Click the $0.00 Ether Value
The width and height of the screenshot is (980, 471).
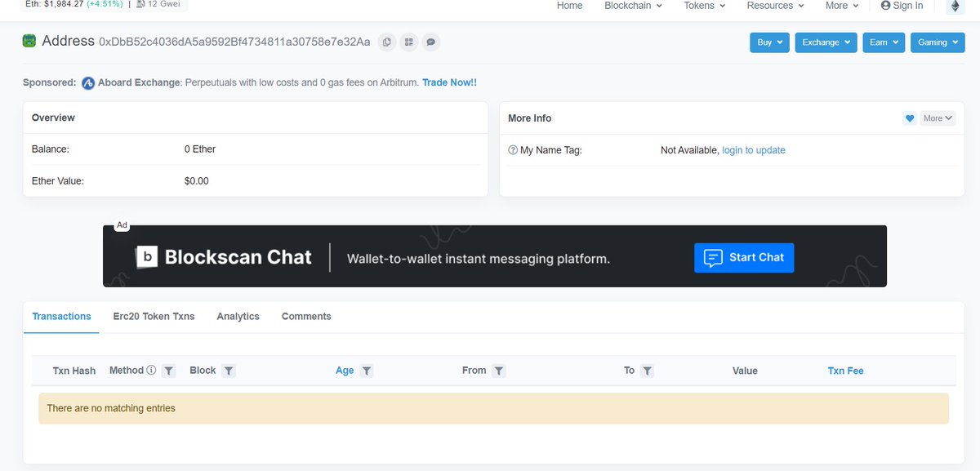[x=197, y=181]
